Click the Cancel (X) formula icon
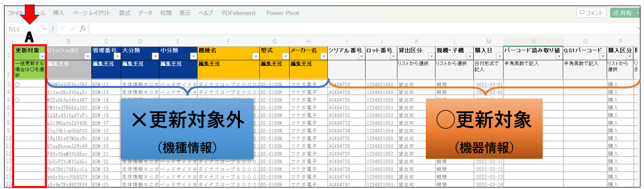644x189 pixels. (x=62, y=29)
